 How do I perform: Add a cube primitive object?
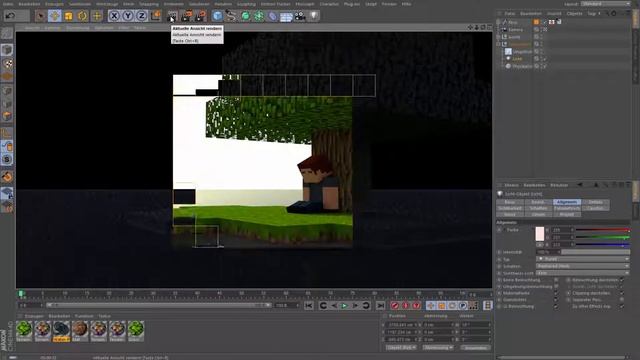click(217, 16)
